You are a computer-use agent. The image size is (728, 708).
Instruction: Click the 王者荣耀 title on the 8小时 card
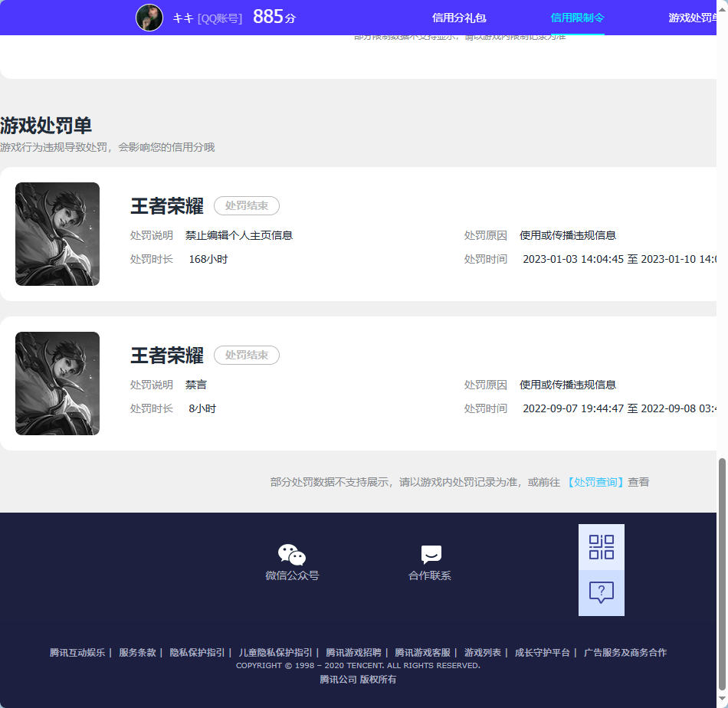tap(167, 356)
